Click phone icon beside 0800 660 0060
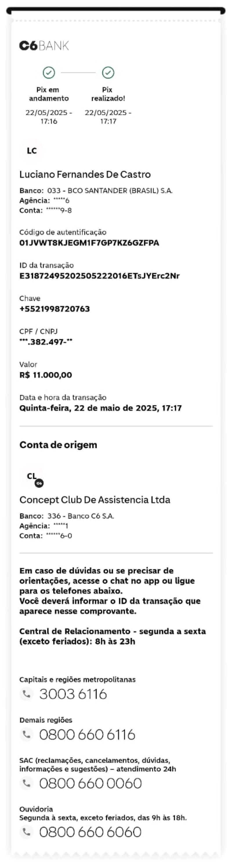The image size is (232, 868). 26,783
